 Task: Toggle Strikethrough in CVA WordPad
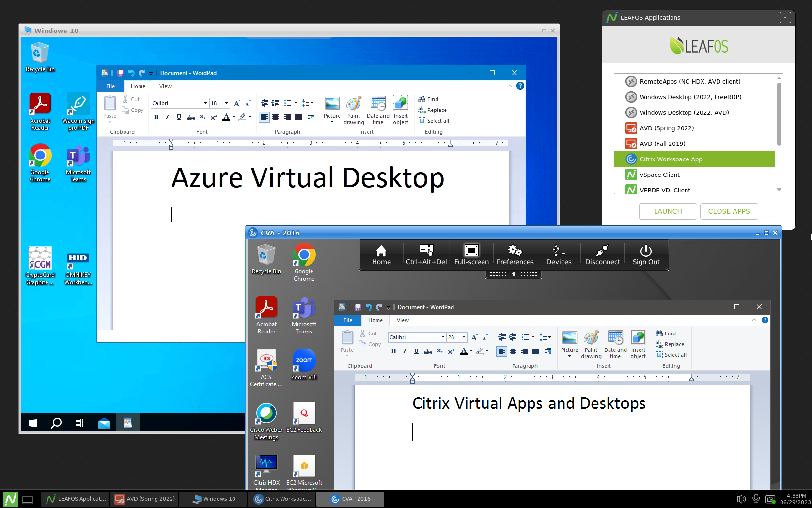428,351
